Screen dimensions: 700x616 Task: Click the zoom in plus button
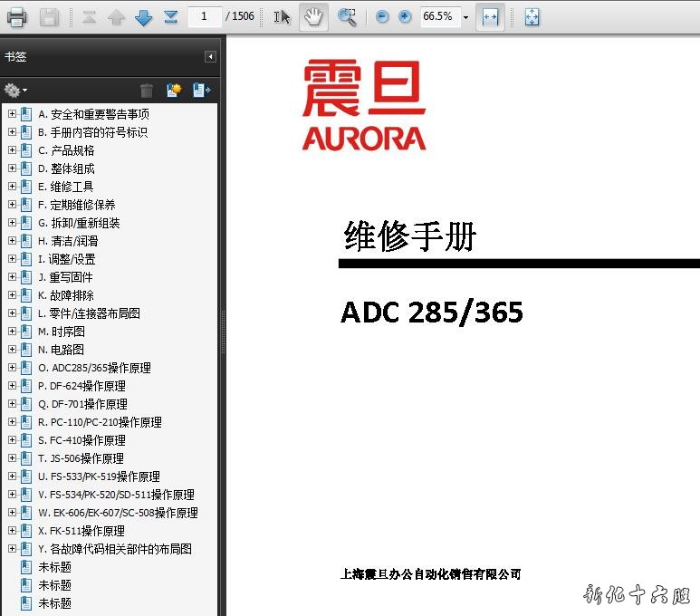click(405, 17)
